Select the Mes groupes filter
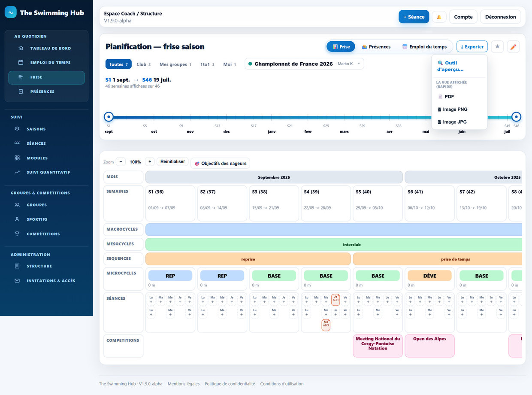532x395 pixels. [175, 64]
